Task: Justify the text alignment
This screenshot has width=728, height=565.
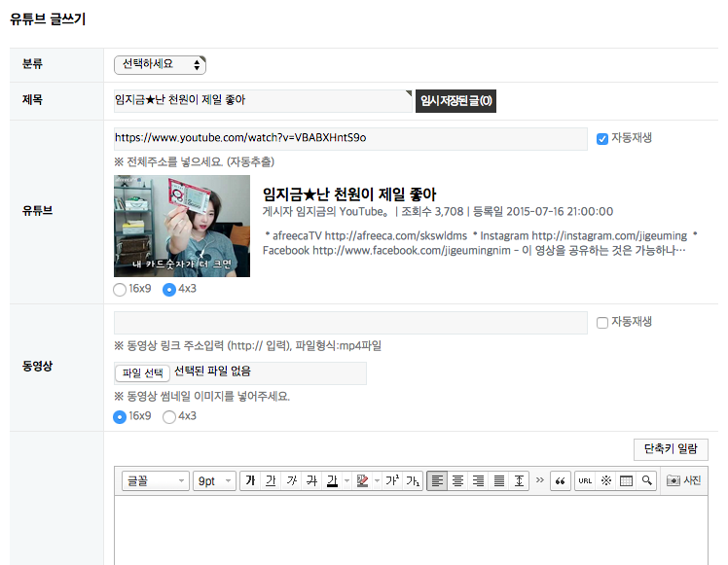Action: coord(499,481)
